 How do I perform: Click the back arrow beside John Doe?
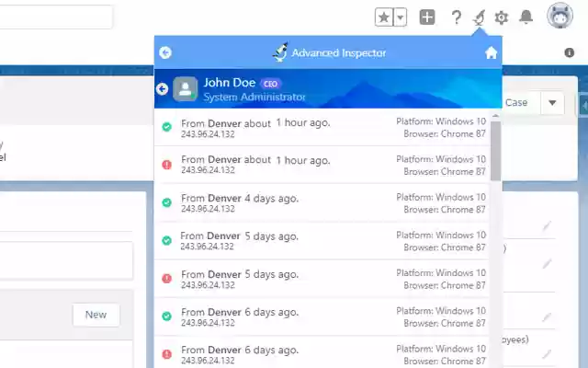click(162, 89)
